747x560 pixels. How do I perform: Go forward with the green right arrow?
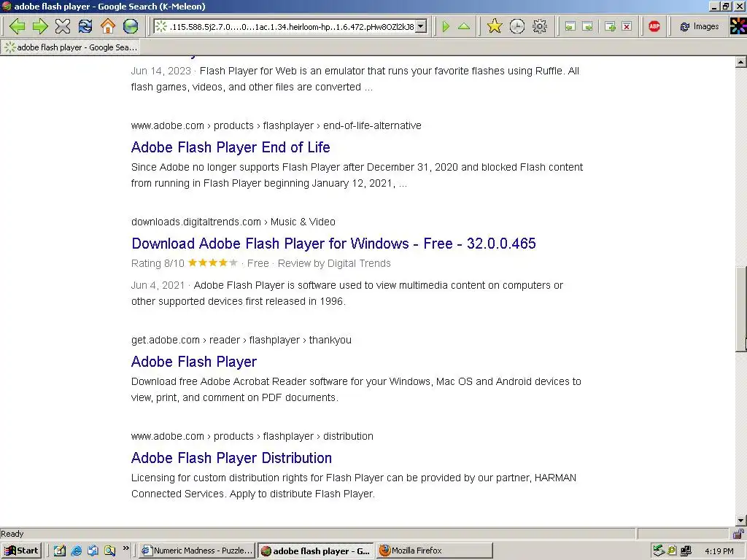click(x=40, y=26)
